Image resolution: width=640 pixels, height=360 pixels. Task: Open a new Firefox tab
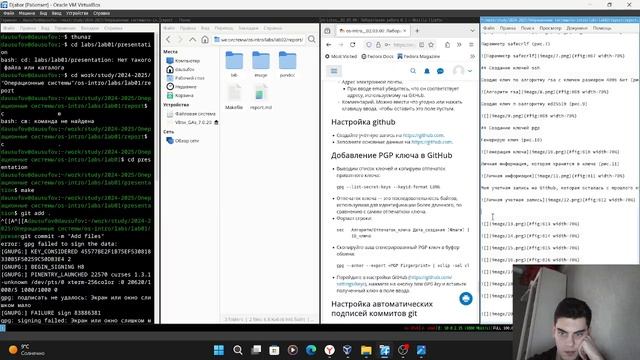[417, 31]
